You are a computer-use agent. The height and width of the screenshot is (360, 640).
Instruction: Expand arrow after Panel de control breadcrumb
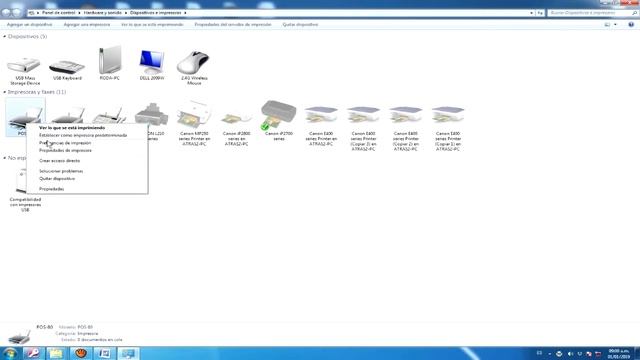click(x=79, y=13)
